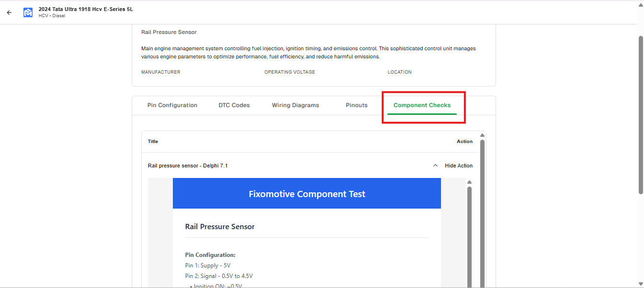Click the Title column header

pos(153,141)
